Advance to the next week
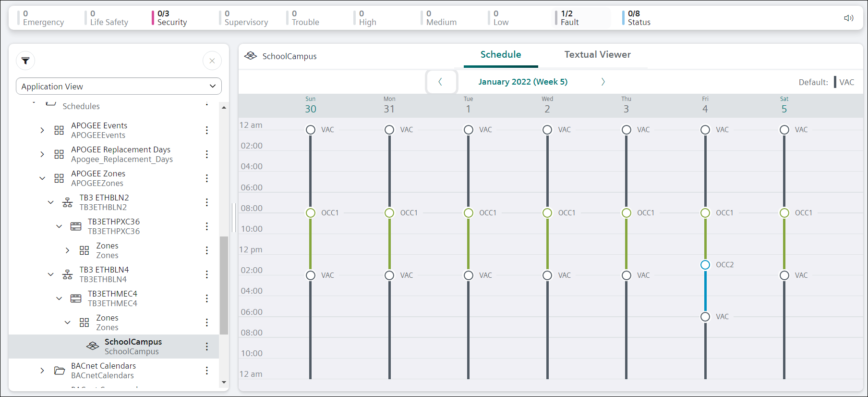Viewport: 868px width, 397px height. coord(603,82)
